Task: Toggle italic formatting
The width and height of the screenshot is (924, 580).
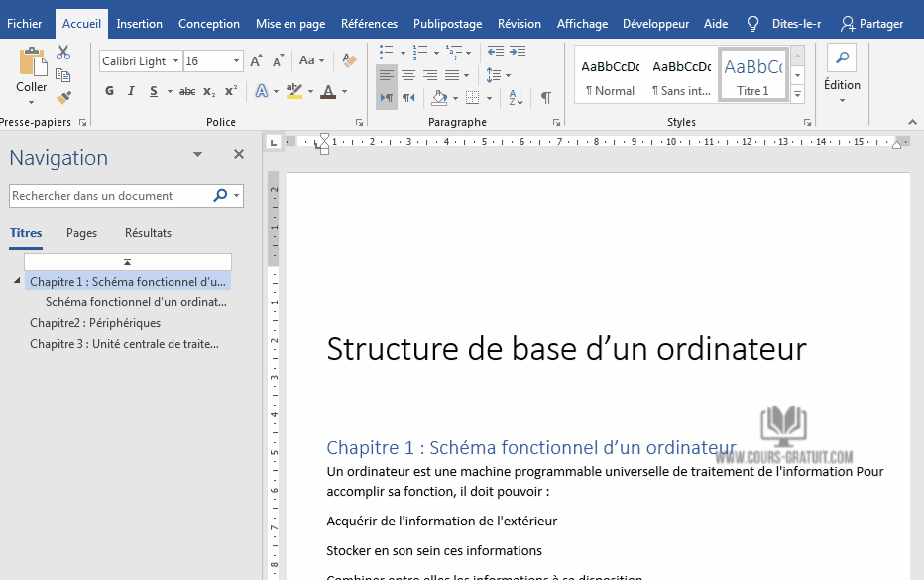Action: point(131,91)
